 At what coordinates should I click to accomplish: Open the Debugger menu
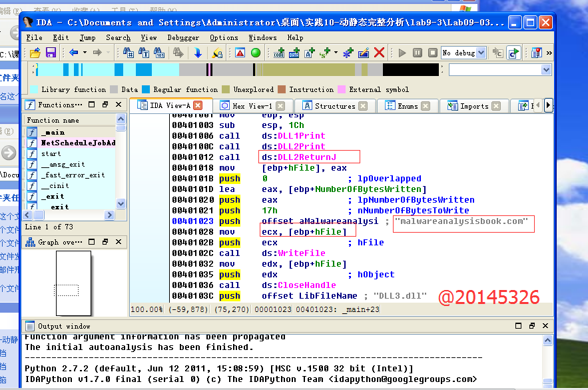click(x=183, y=38)
